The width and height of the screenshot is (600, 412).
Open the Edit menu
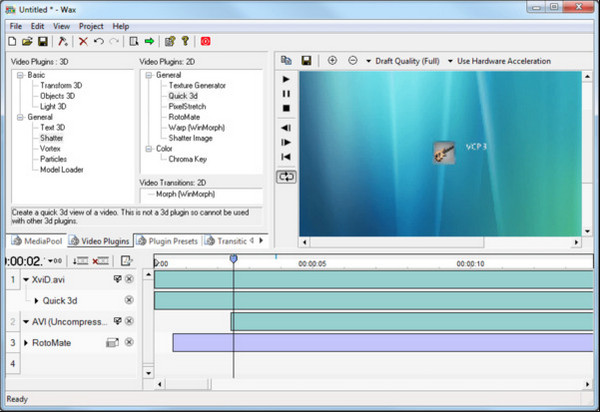point(38,26)
